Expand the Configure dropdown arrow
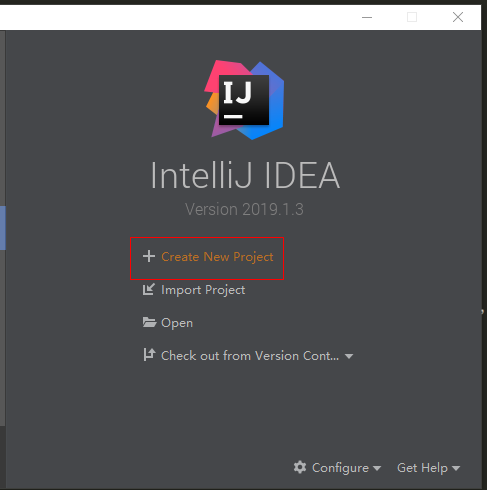The width and height of the screenshot is (487, 490). click(x=377, y=468)
